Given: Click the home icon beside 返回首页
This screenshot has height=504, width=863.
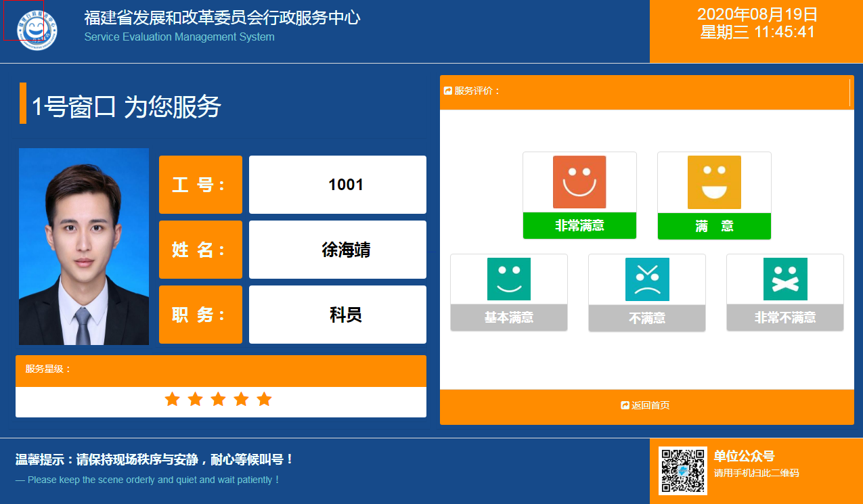Looking at the screenshot, I should click(x=624, y=405).
